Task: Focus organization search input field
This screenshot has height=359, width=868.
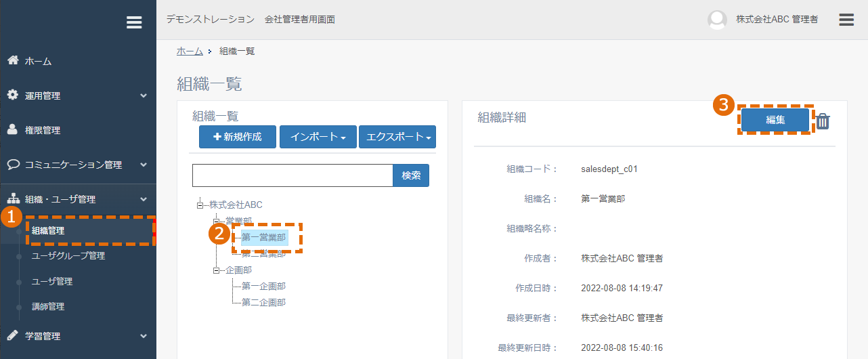Action: (292, 175)
